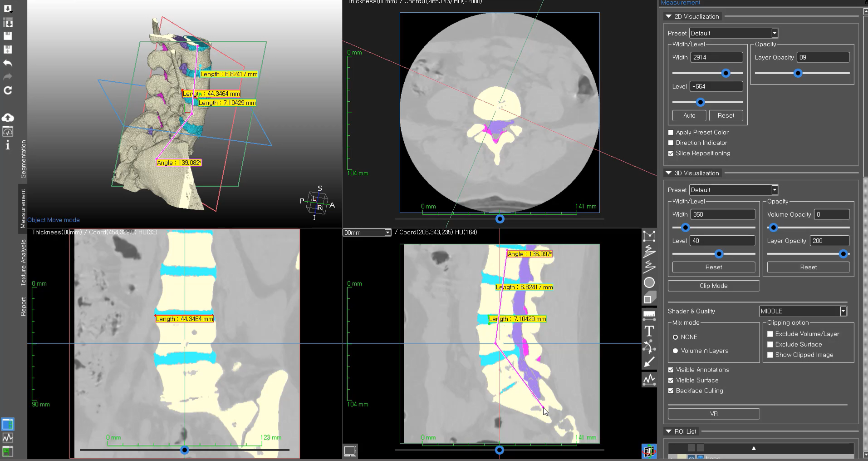Click the line profile graph tool
868x461 pixels.
point(649,379)
